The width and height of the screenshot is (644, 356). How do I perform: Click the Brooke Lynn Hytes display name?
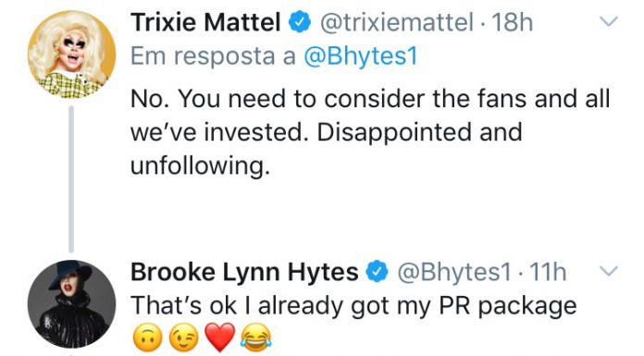click(244, 272)
